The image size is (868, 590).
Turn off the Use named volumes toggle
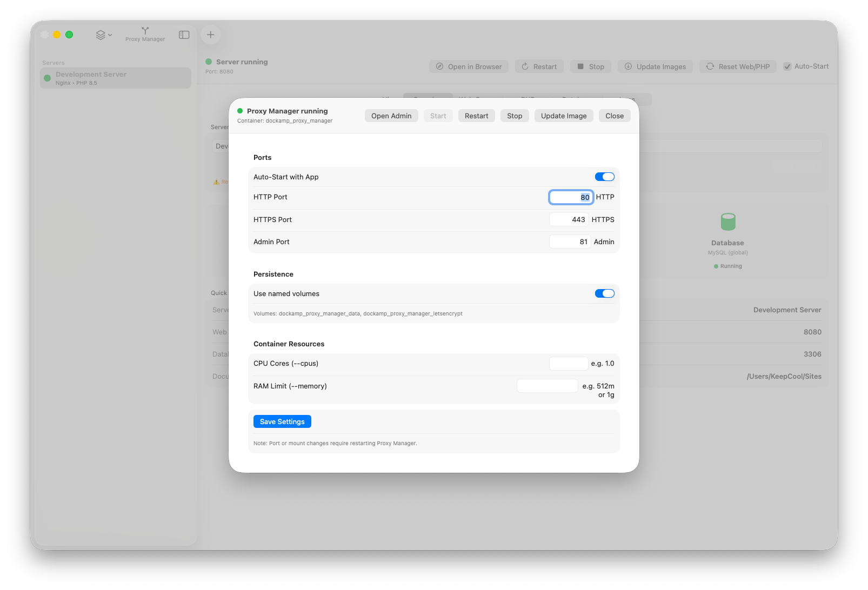(x=604, y=293)
